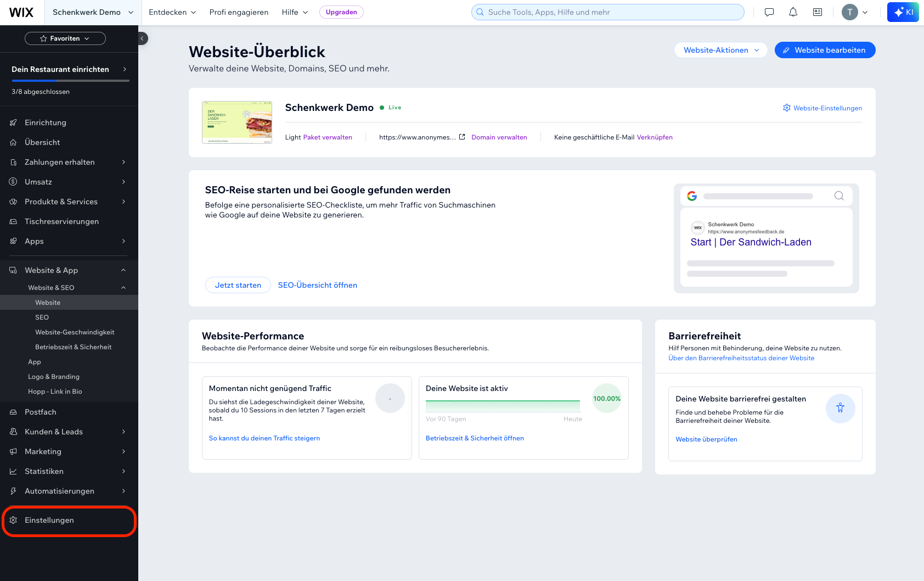
Task: Click the site preview thumbnail
Action: pyautogui.click(x=237, y=122)
